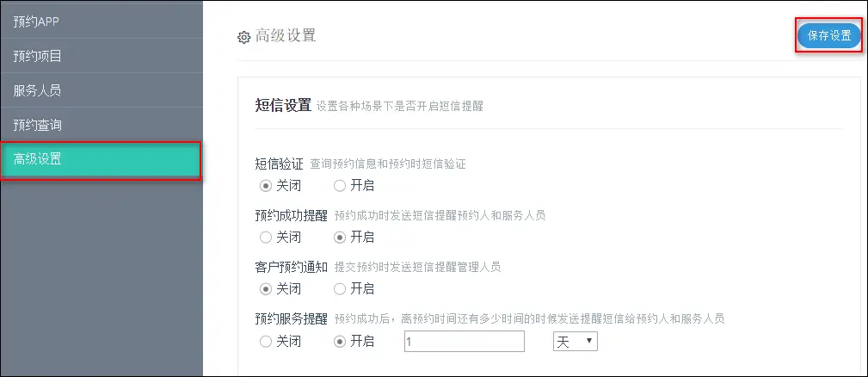Open the 天 time unit dropdown

point(575,342)
